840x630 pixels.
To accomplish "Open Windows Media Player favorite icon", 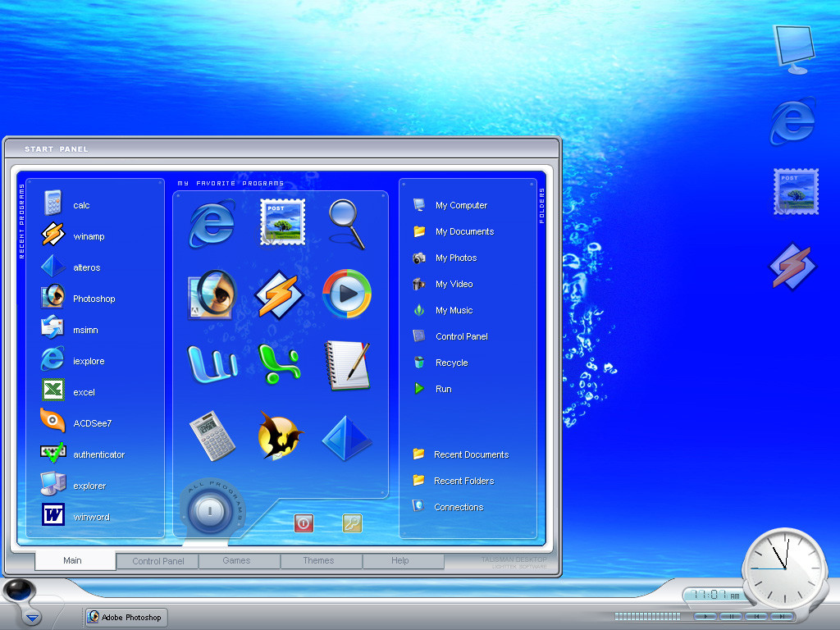I will tap(347, 294).
